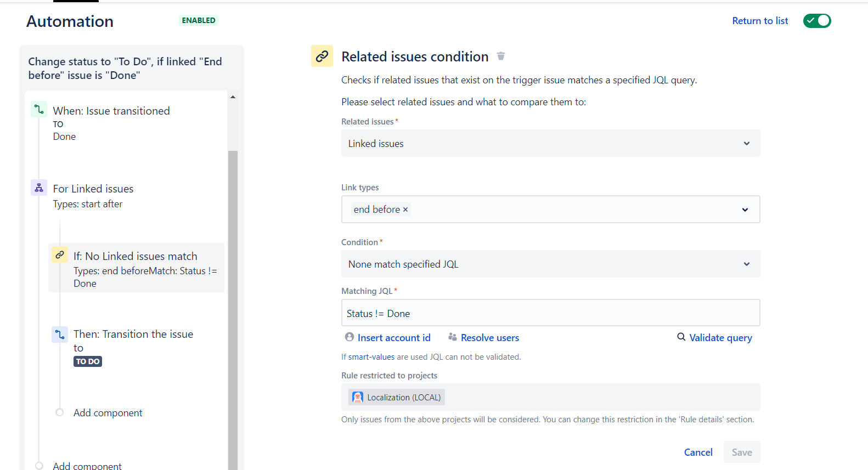Click the Return to list link
Viewport: 868px width, 470px height.
click(760, 21)
